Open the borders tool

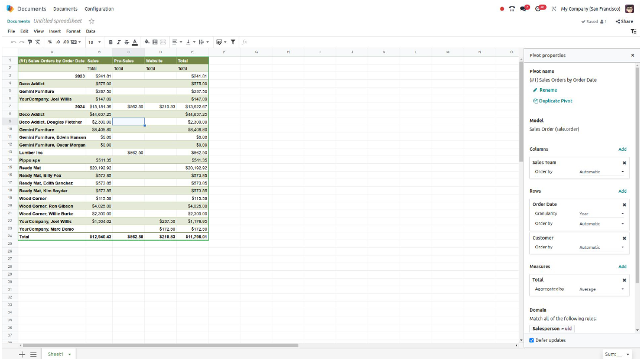coord(155,42)
